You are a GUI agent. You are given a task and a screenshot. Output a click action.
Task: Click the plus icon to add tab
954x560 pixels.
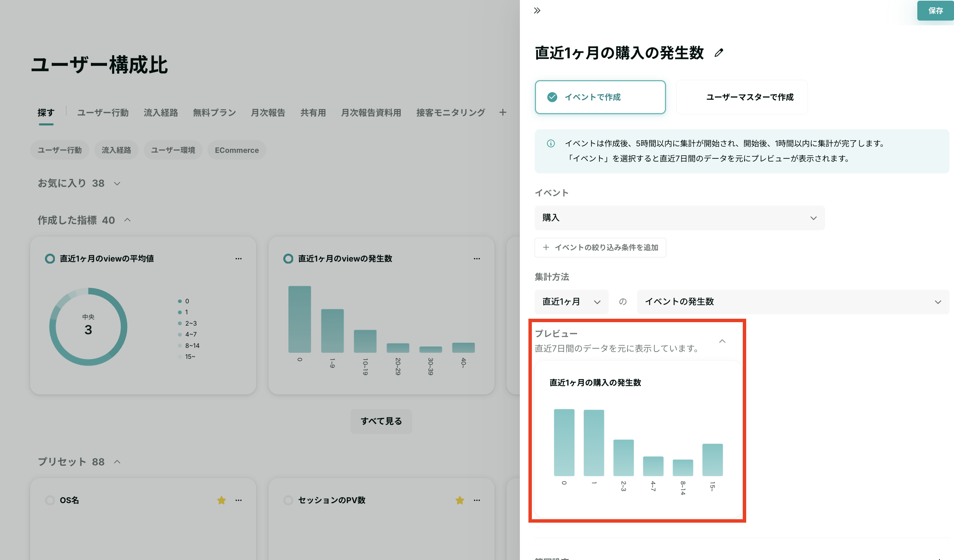[502, 112]
